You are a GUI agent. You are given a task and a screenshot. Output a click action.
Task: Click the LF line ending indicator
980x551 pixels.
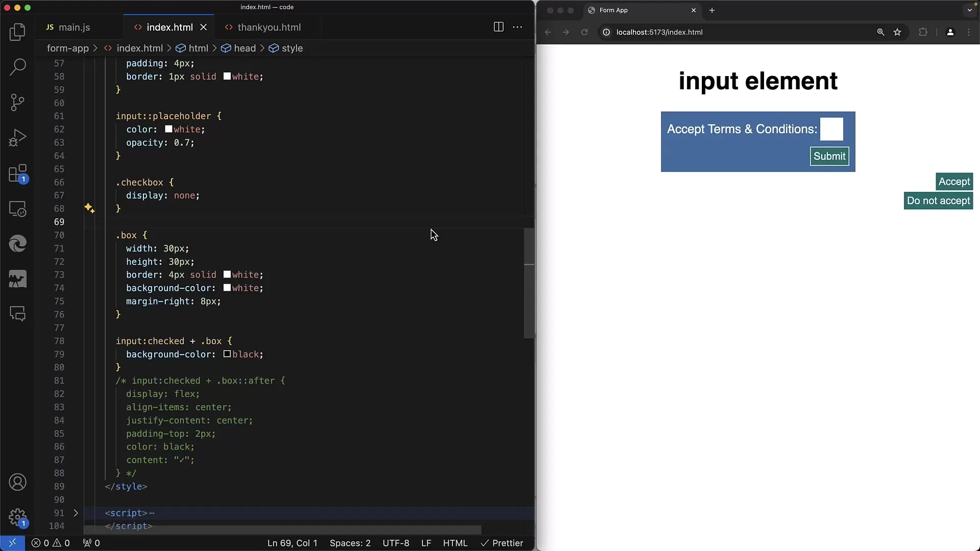tap(426, 543)
